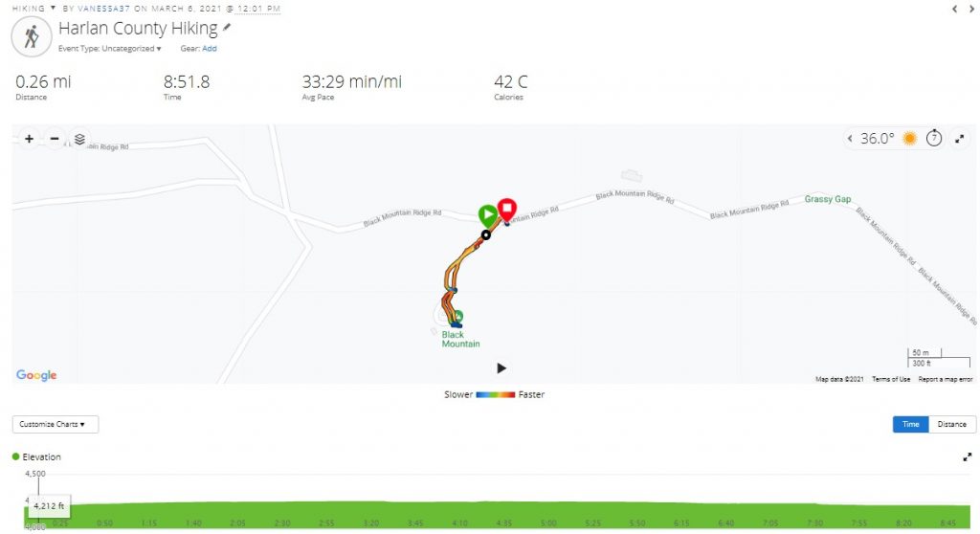Click the hiking activity type icon
This screenshot has width=980, height=534.
coord(31,37)
